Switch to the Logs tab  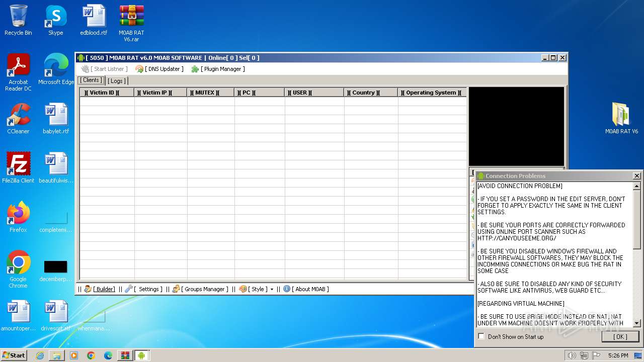pyautogui.click(x=117, y=81)
